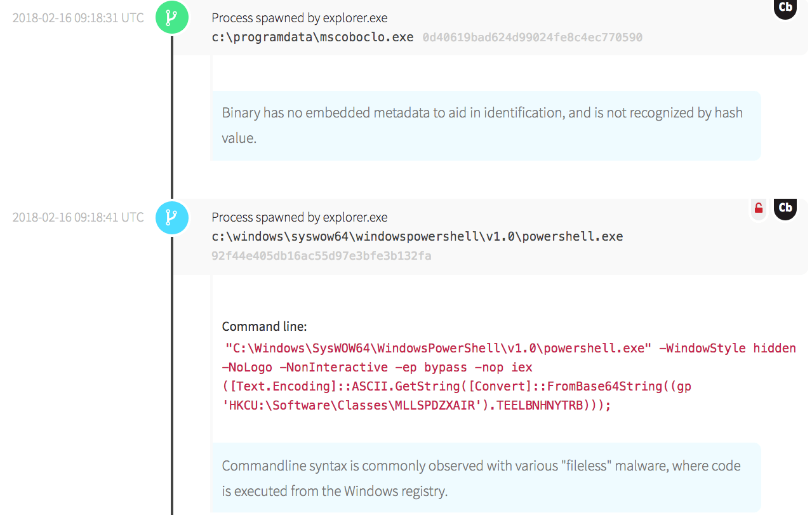Click the c:\programdata\mscoboclo.exe file path

pos(312,37)
